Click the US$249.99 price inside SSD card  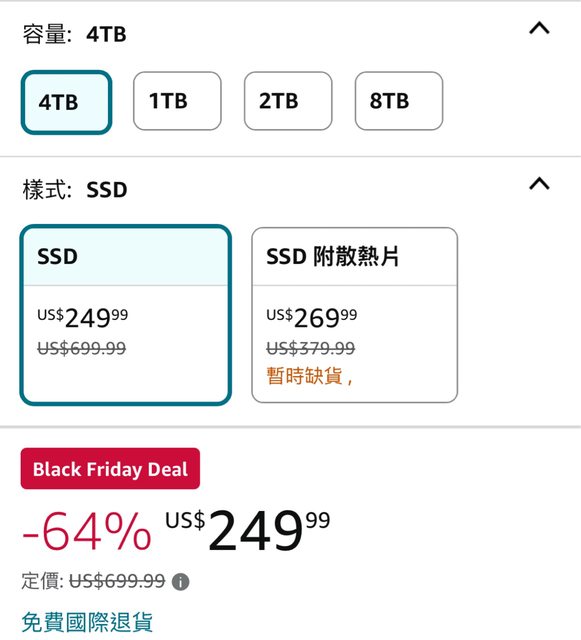82,318
